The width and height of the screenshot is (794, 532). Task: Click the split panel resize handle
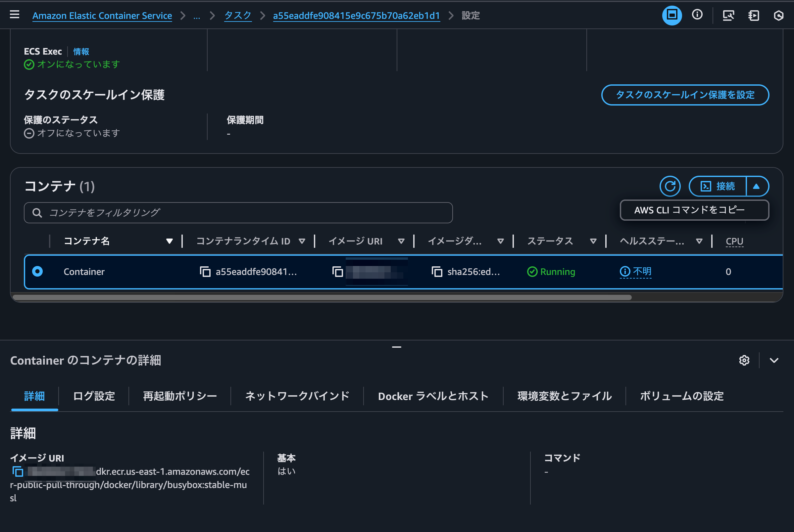coord(396,347)
